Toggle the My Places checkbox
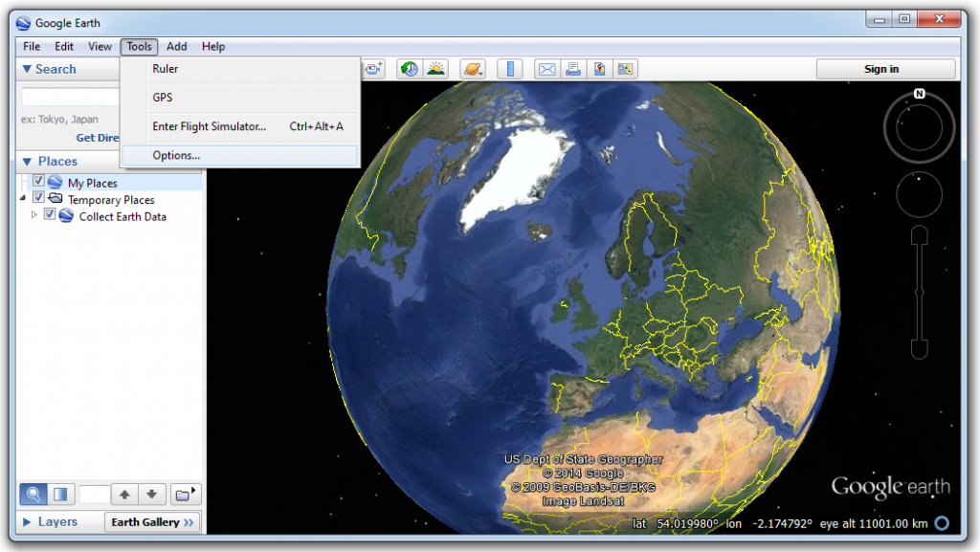This screenshot has width=980, height=552. [x=38, y=181]
